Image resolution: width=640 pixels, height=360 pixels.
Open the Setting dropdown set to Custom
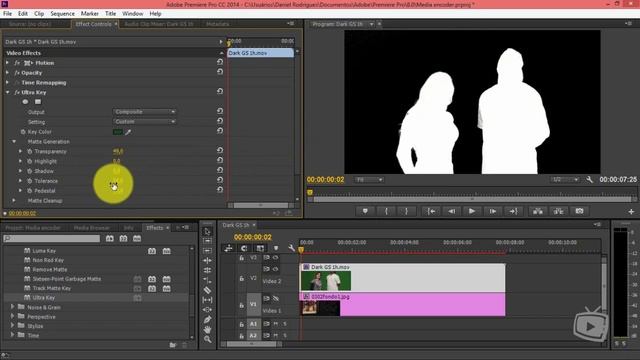(144, 122)
